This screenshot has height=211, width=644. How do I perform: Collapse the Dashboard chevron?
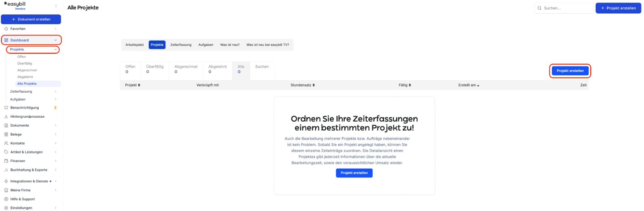[56, 40]
